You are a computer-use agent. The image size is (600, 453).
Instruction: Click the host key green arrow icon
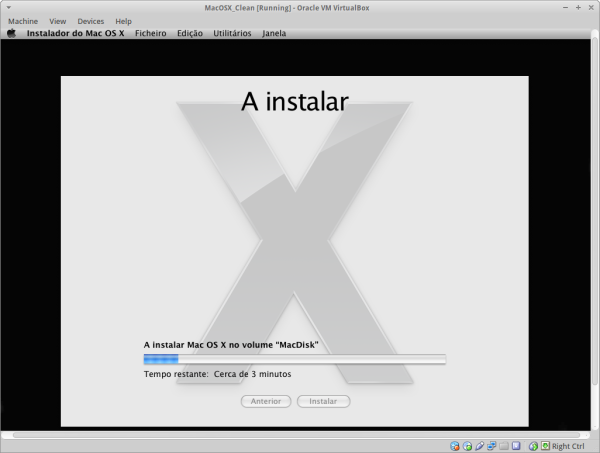[x=545, y=446]
